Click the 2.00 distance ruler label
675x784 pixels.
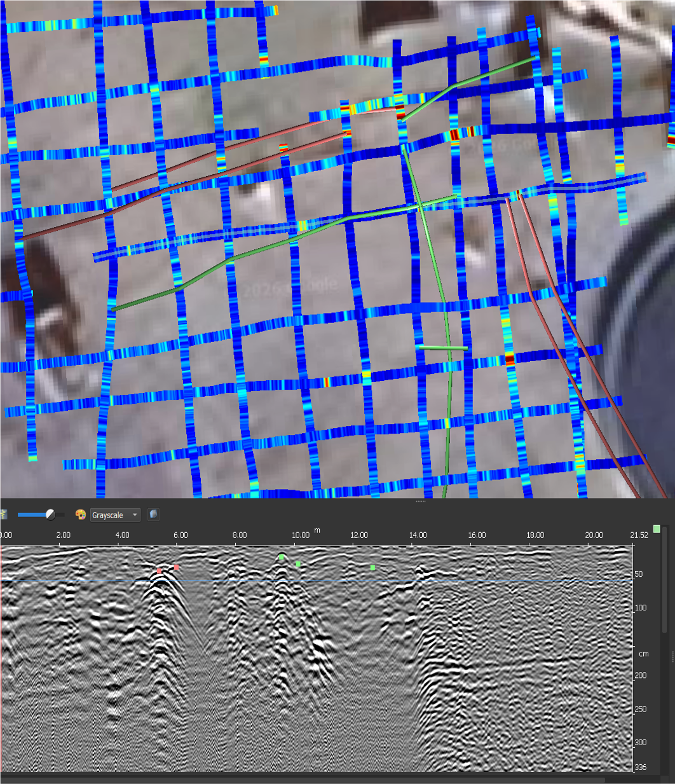click(63, 535)
